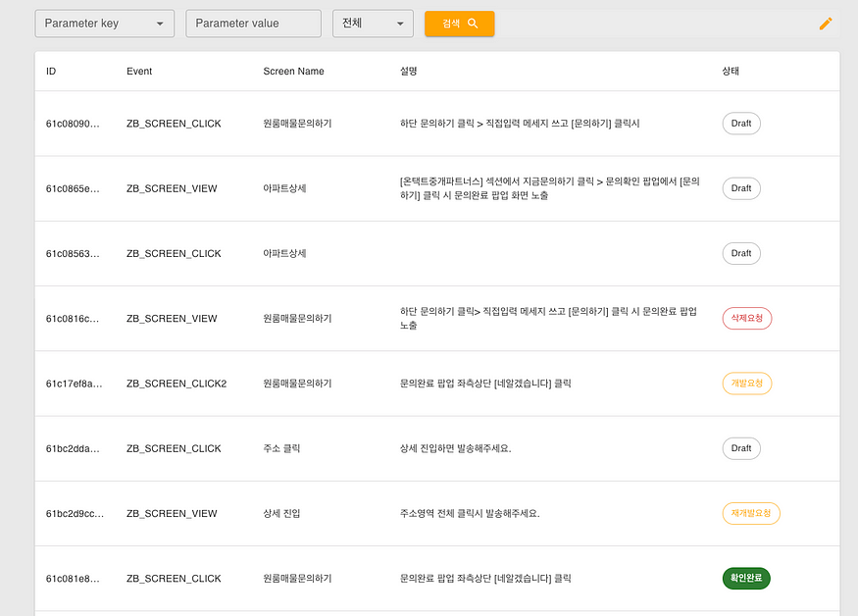Click the green 확인완료 status badge
Image resolution: width=858 pixels, height=616 pixels.
pos(746,578)
